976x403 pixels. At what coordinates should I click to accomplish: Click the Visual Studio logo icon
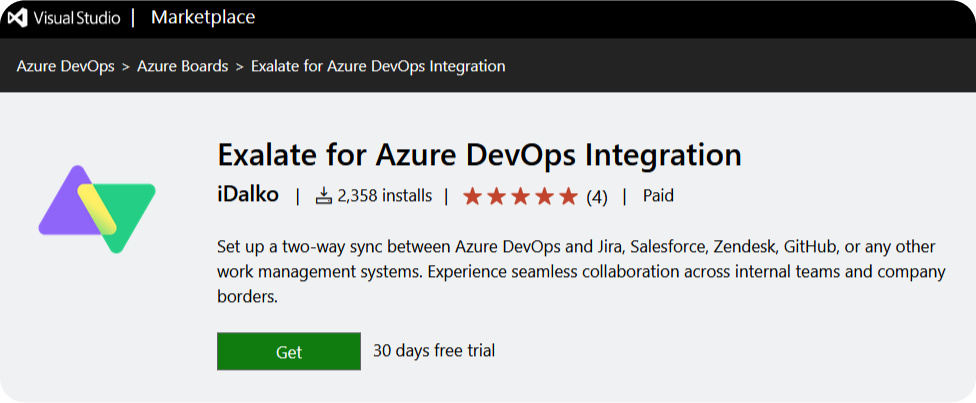click(17, 17)
